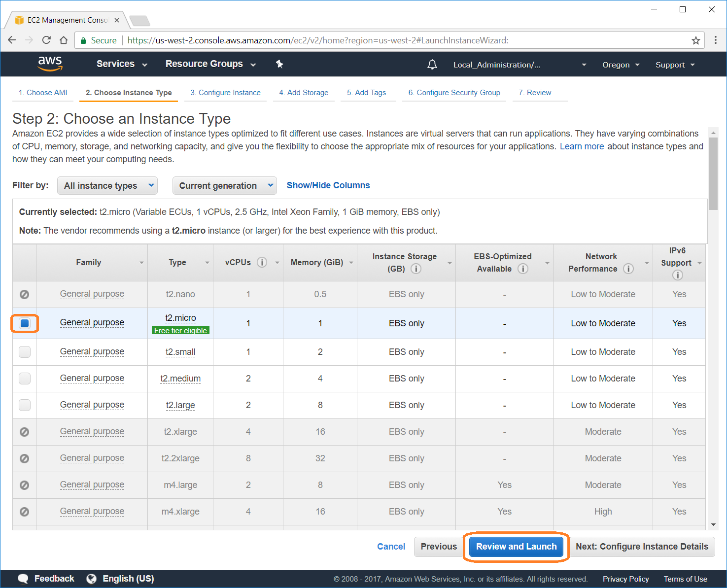Click browser forward arrow
Screen dimensions: 727x588
pos(29,40)
